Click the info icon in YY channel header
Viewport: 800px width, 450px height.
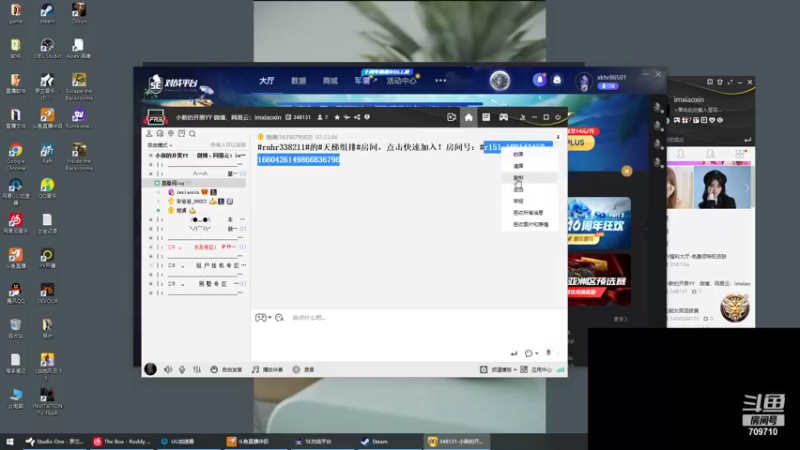click(x=367, y=117)
